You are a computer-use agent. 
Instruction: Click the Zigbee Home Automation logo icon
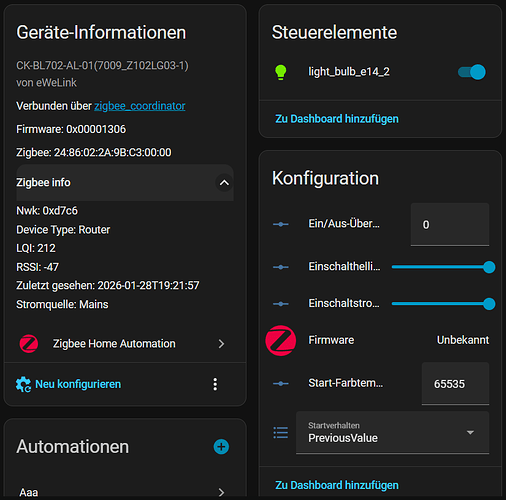(29, 344)
